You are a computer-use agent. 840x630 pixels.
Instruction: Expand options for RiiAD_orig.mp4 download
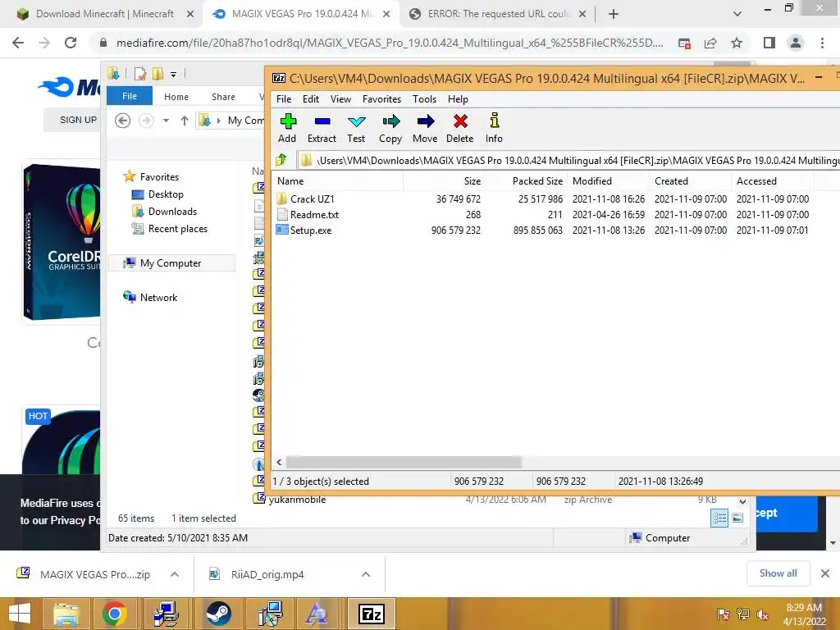click(x=366, y=574)
